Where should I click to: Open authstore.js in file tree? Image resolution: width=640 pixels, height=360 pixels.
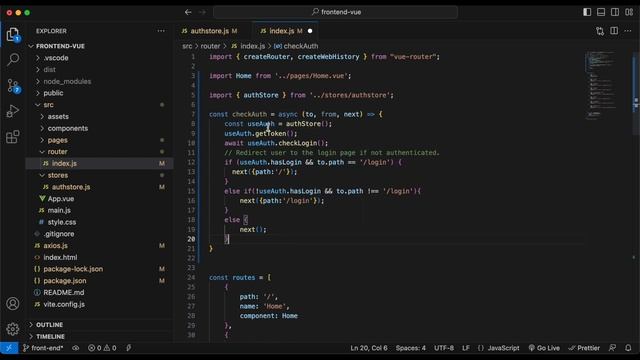click(x=71, y=187)
